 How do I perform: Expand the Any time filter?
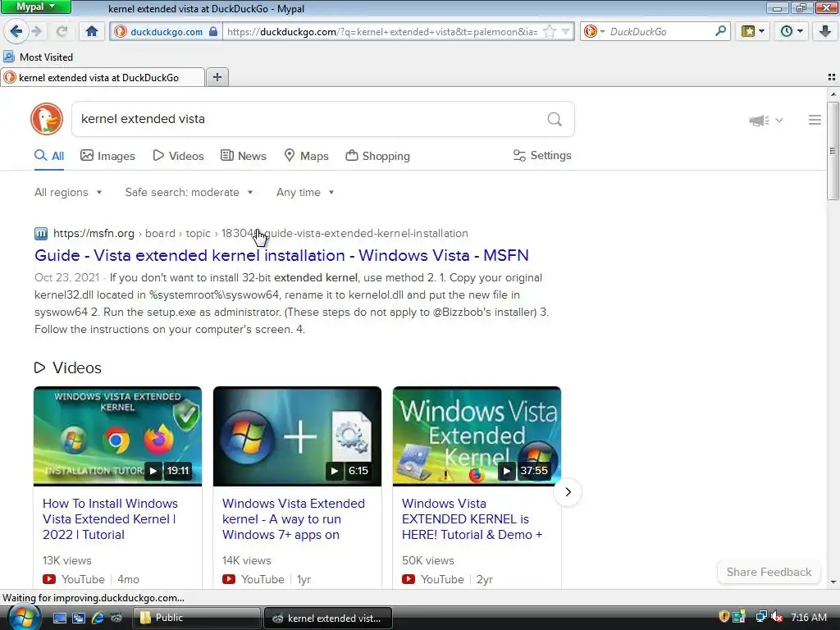coord(305,192)
